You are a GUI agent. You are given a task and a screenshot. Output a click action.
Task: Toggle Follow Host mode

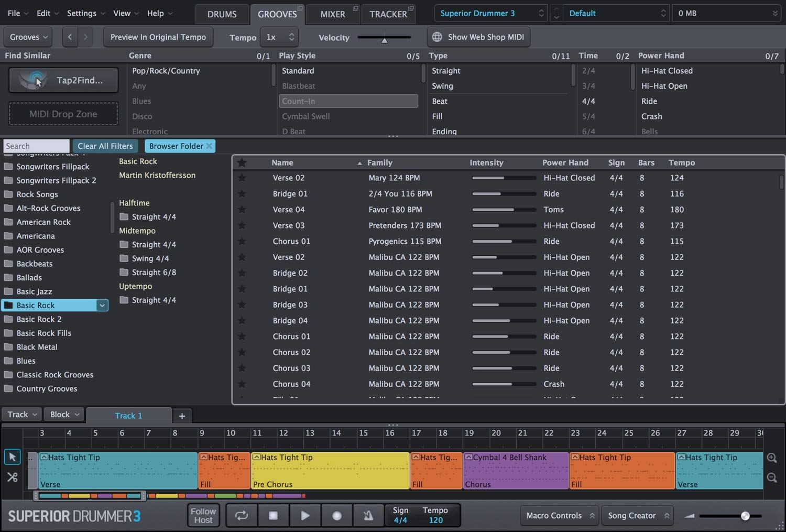(x=203, y=515)
